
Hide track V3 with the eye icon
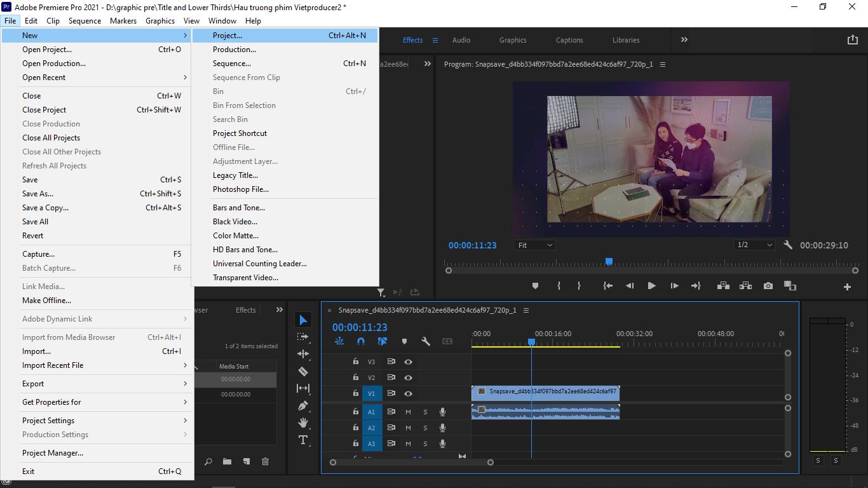point(408,362)
